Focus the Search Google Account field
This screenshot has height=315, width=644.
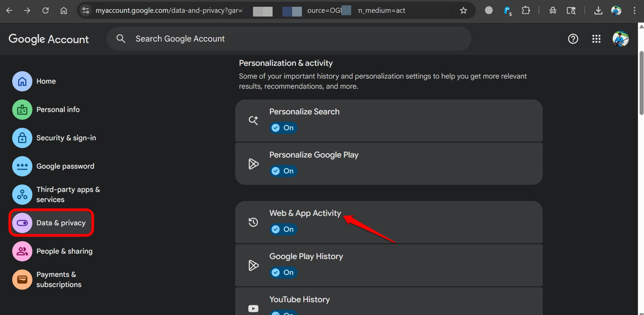(289, 39)
